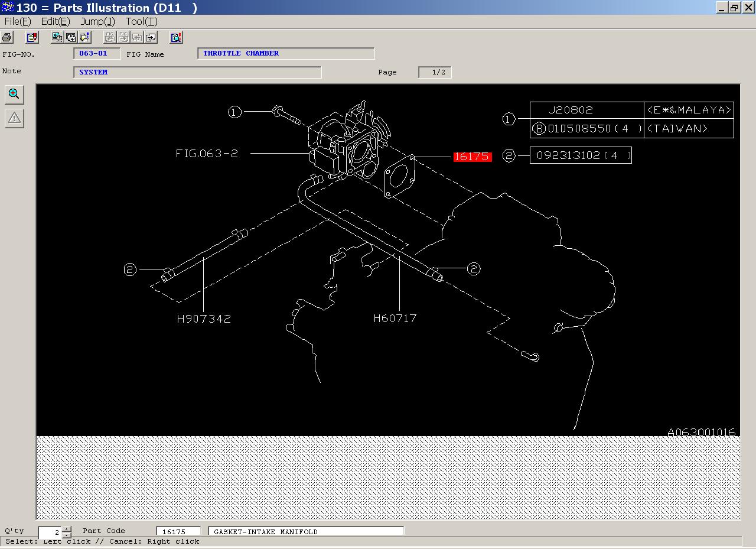Click the gasket drawing beside the throttle body

[400, 176]
